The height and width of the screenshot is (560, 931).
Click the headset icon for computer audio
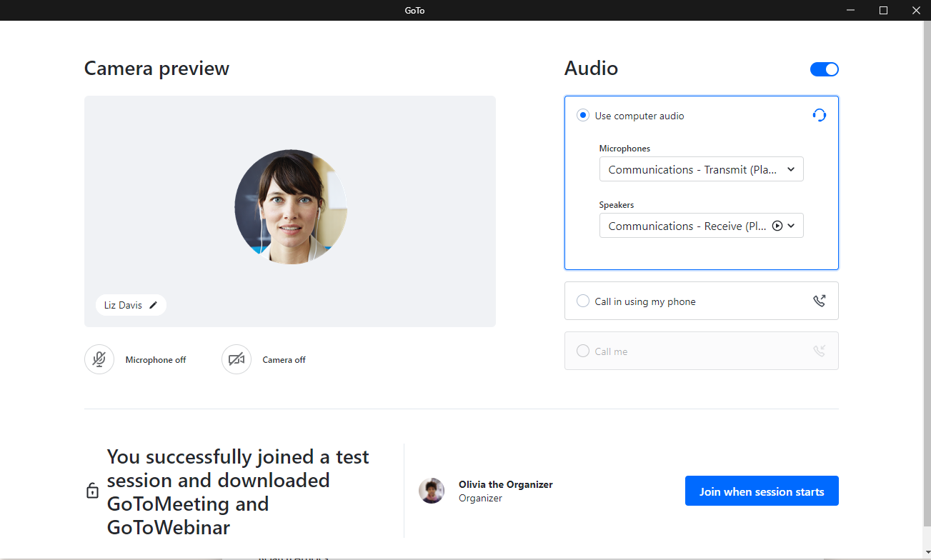point(820,115)
